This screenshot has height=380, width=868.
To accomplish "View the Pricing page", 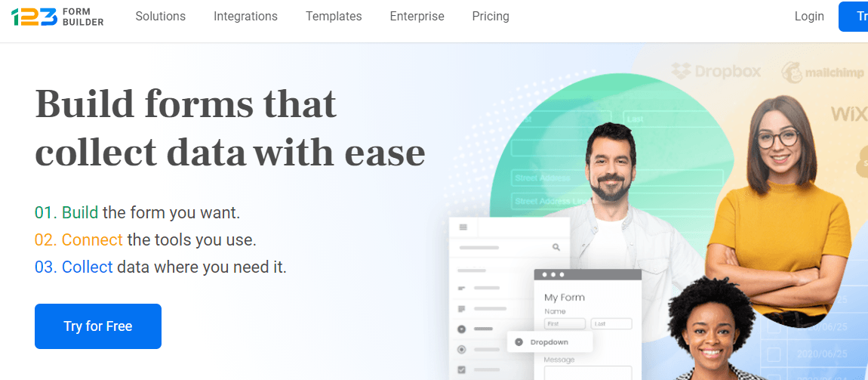I will tap(491, 16).
